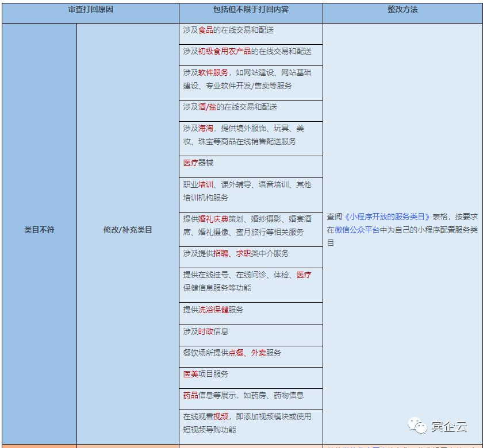Select the 类目不符 cell
The image size is (483, 448).
40,233
